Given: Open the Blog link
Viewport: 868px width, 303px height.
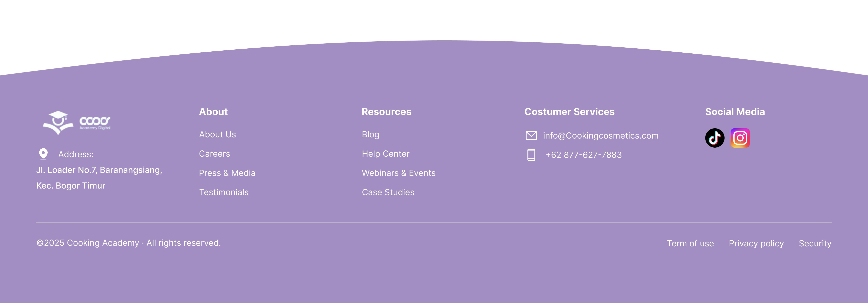Looking at the screenshot, I should point(370,135).
